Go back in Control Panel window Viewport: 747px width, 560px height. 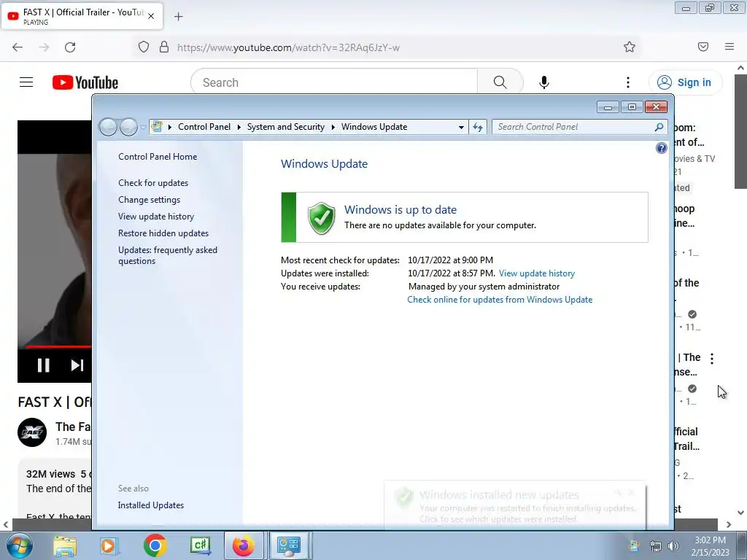pyautogui.click(x=108, y=127)
